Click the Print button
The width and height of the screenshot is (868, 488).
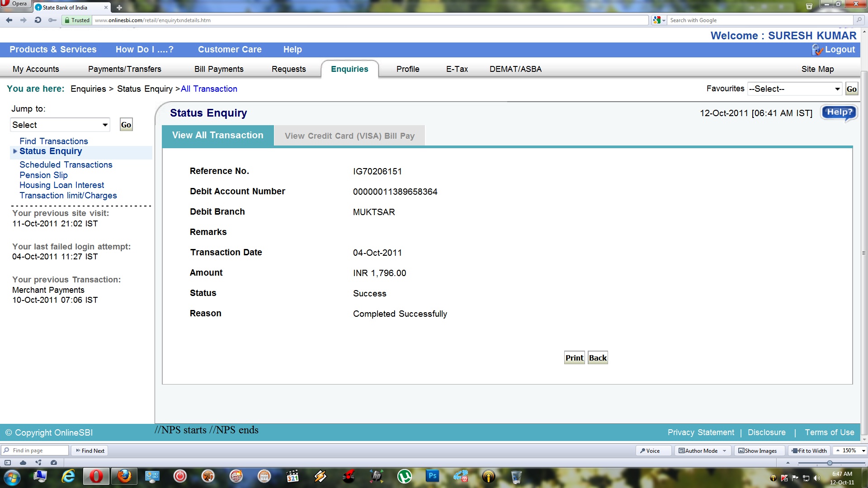pos(574,358)
